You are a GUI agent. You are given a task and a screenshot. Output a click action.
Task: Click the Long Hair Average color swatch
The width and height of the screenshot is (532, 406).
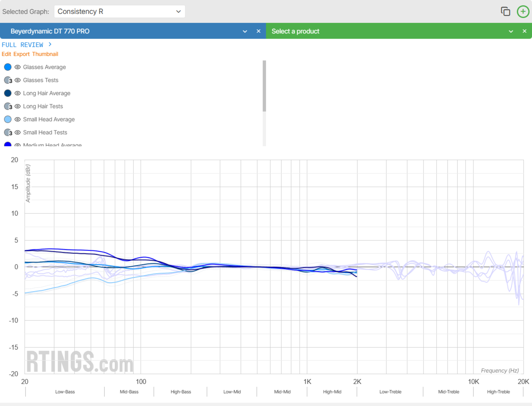tap(8, 93)
